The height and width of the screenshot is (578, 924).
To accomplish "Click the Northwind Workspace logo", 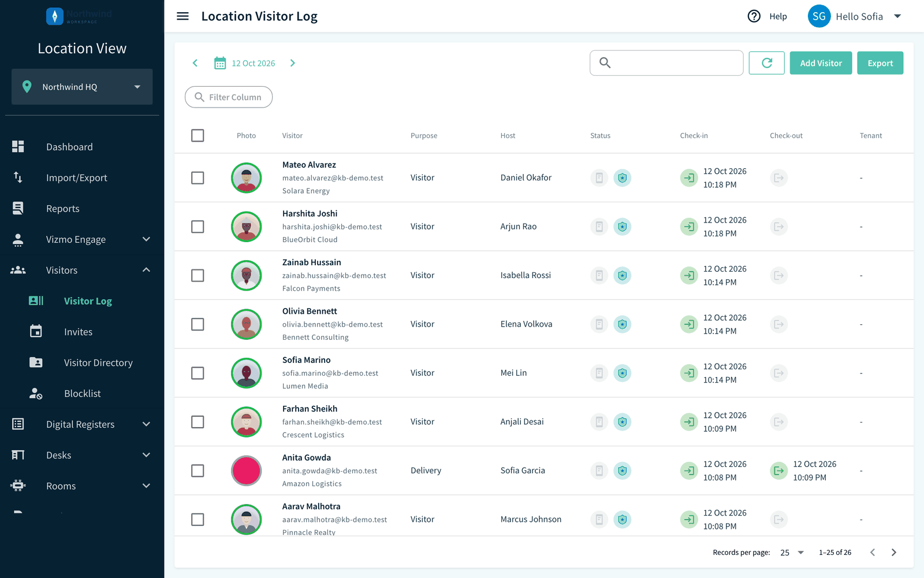I will 80,16.
